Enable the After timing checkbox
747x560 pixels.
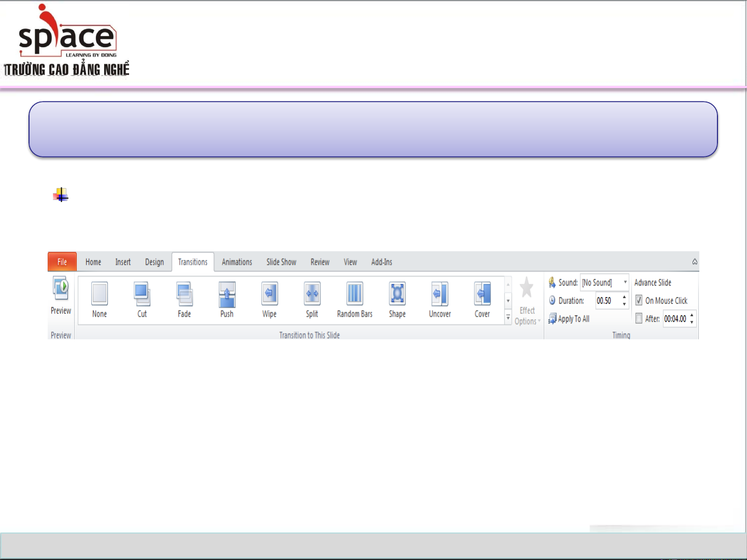(x=639, y=319)
